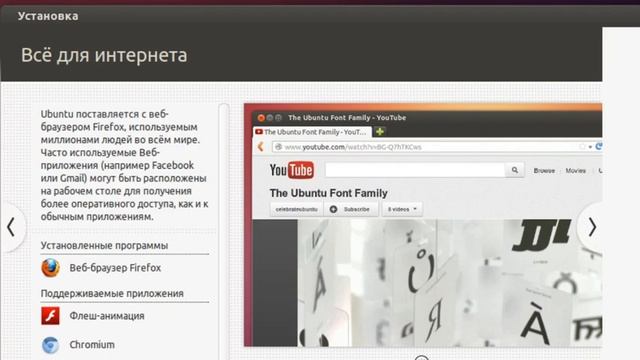Click the Chromium icon
The image size is (640, 360).
[50, 344]
